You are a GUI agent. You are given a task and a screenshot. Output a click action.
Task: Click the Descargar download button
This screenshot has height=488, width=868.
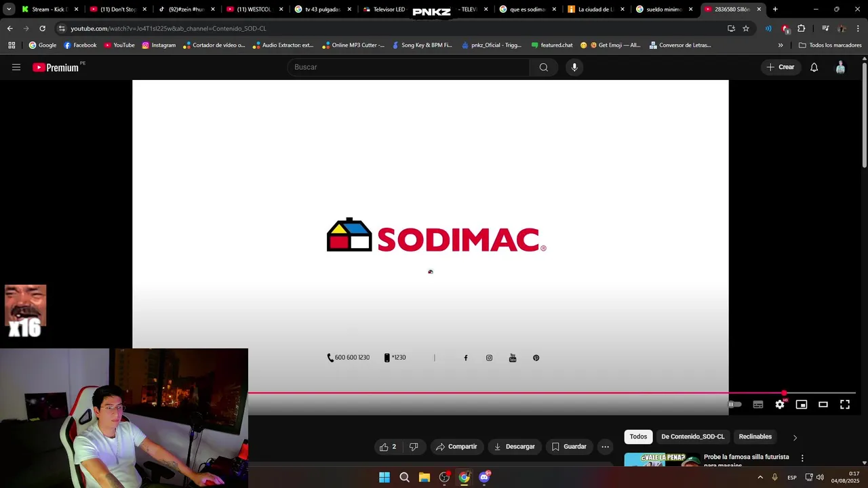[514, 447]
